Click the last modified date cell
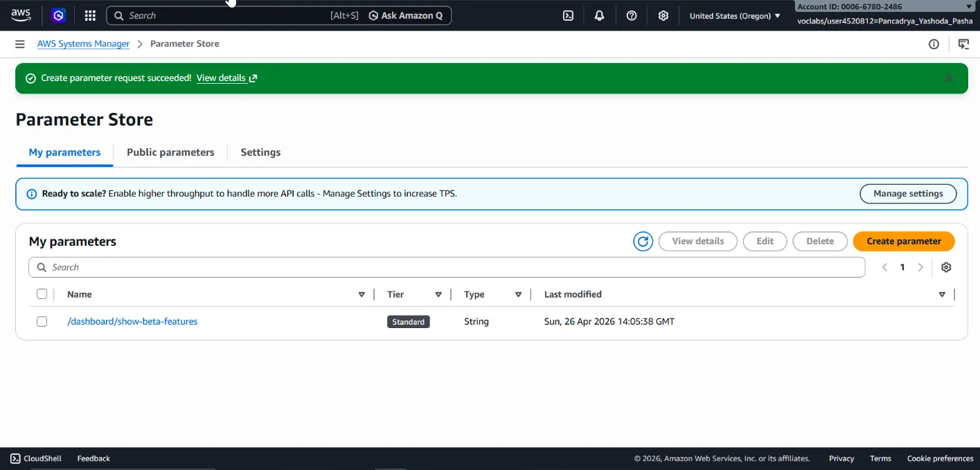This screenshot has width=980, height=470. pyautogui.click(x=609, y=322)
